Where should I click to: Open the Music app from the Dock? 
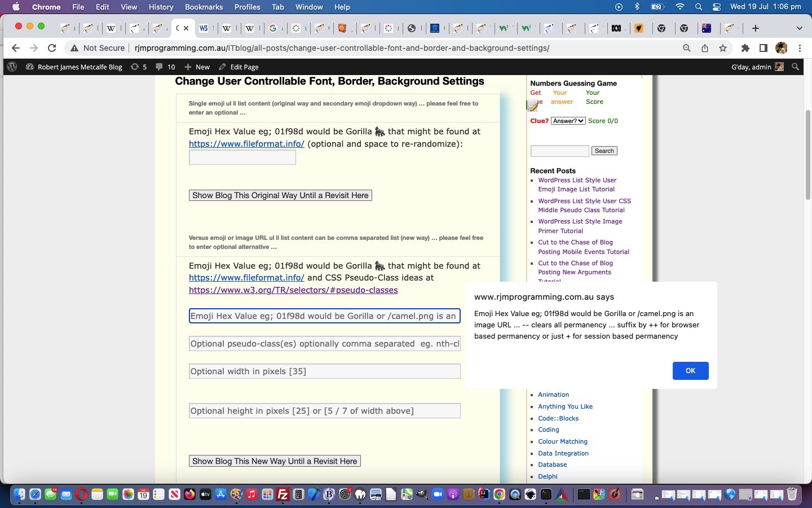[x=251, y=494]
